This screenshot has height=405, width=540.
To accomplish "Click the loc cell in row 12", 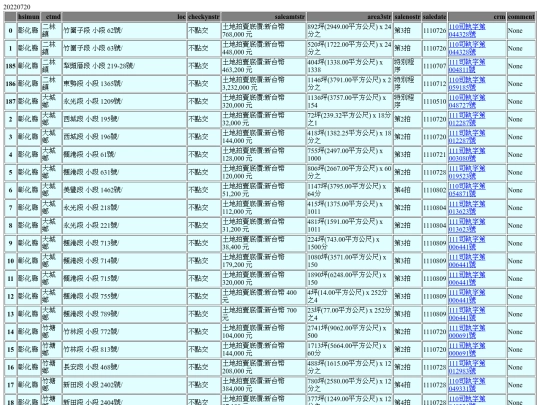I will (x=124, y=296).
